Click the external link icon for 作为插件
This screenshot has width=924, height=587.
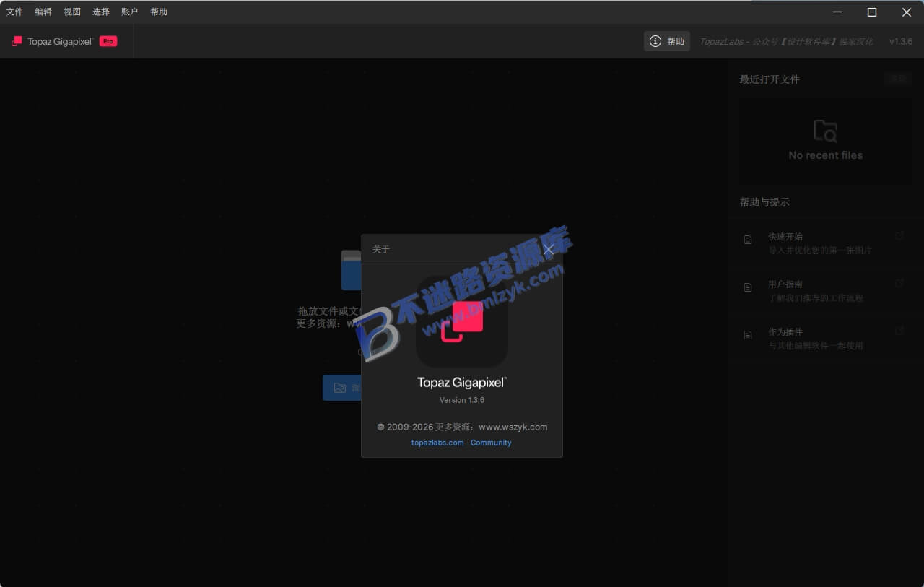tap(899, 331)
